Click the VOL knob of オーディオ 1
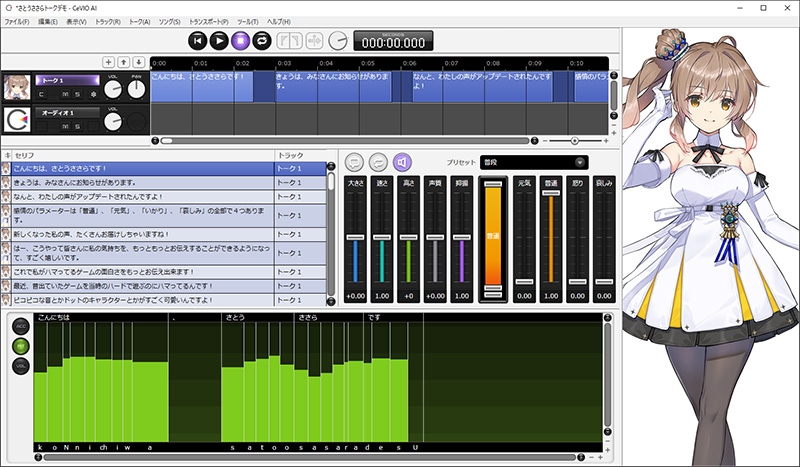 click(113, 122)
